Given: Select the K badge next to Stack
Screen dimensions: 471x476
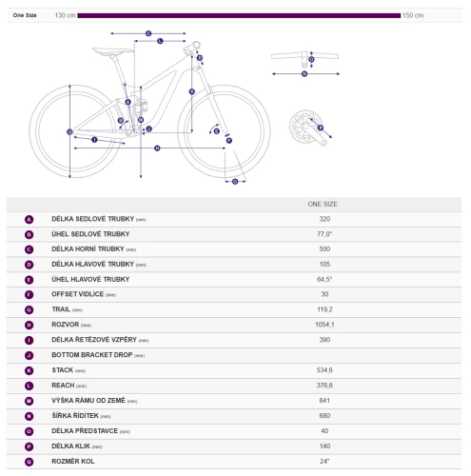Looking at the screenshot, I should pyautogui.click(x=29, y=370).
